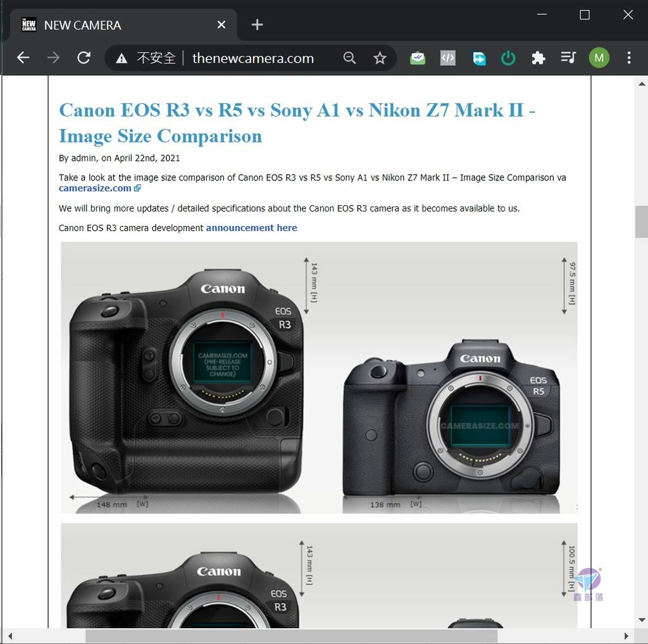Select the NEW CAMERA tab
Image resolution: width=648 pixels, height=644 pixels.
pos(123,25)
